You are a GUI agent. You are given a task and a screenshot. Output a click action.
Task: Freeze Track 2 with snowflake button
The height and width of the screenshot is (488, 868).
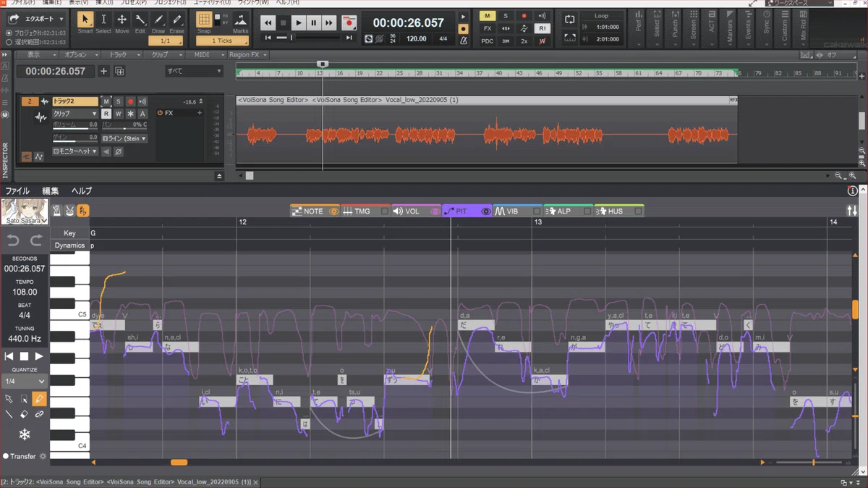[131, 114]
